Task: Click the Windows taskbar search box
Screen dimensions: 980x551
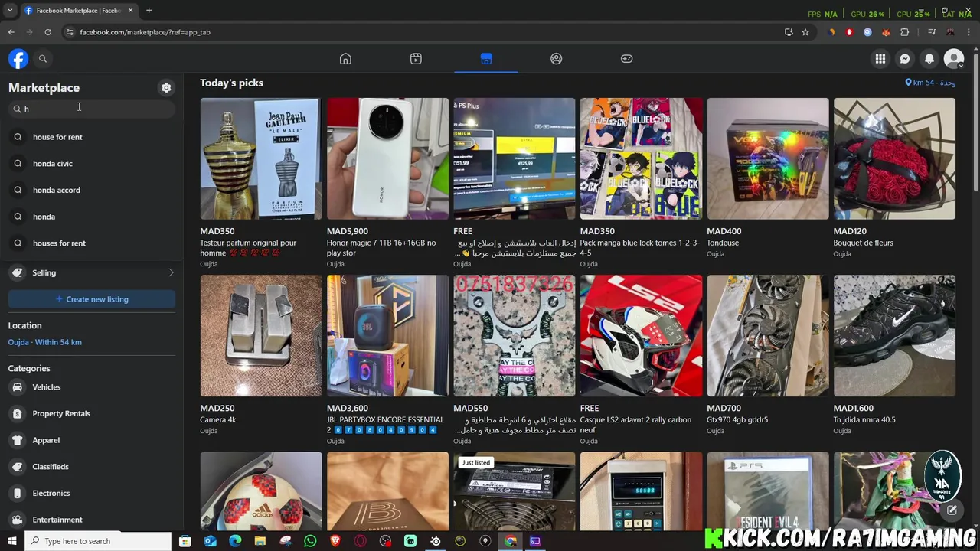Action: click(97, 541)
